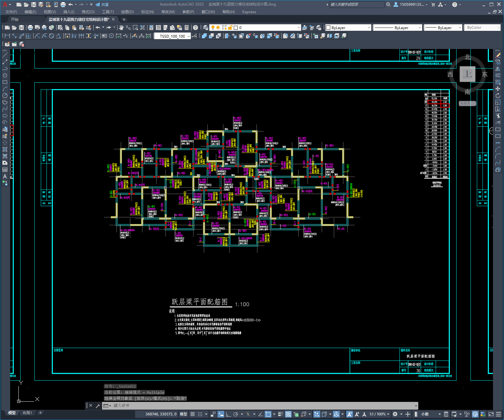Select the Multiline Text (A) tool
Viewport: 504px width, 420px height.
tap(5, 177)
